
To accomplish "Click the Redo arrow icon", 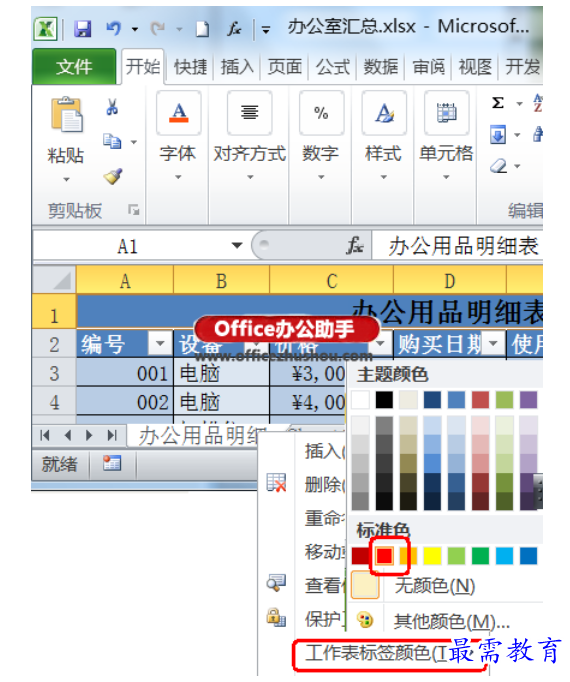I will tap(158, 29).
